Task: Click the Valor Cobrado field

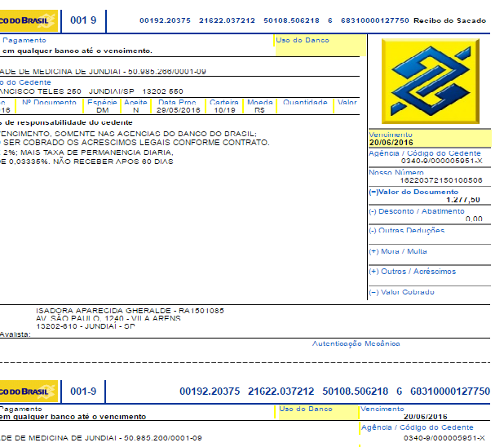Action: click(429, 292)
